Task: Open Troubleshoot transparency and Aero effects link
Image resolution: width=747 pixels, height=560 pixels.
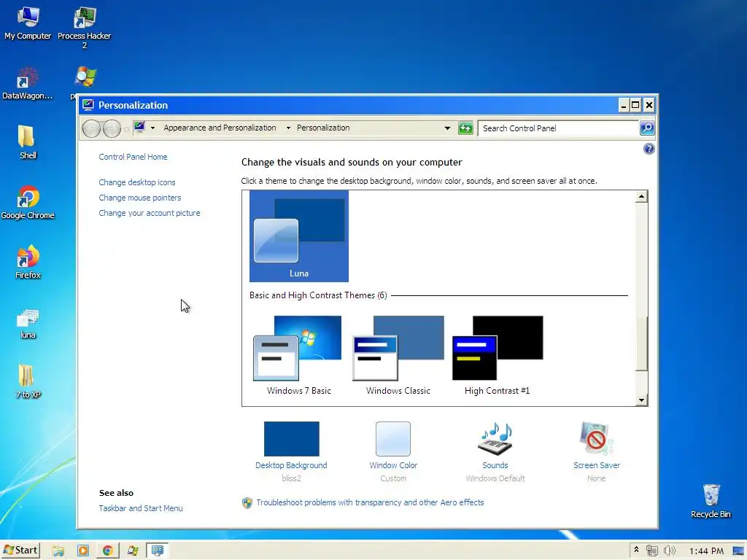Action: (370, 502)
